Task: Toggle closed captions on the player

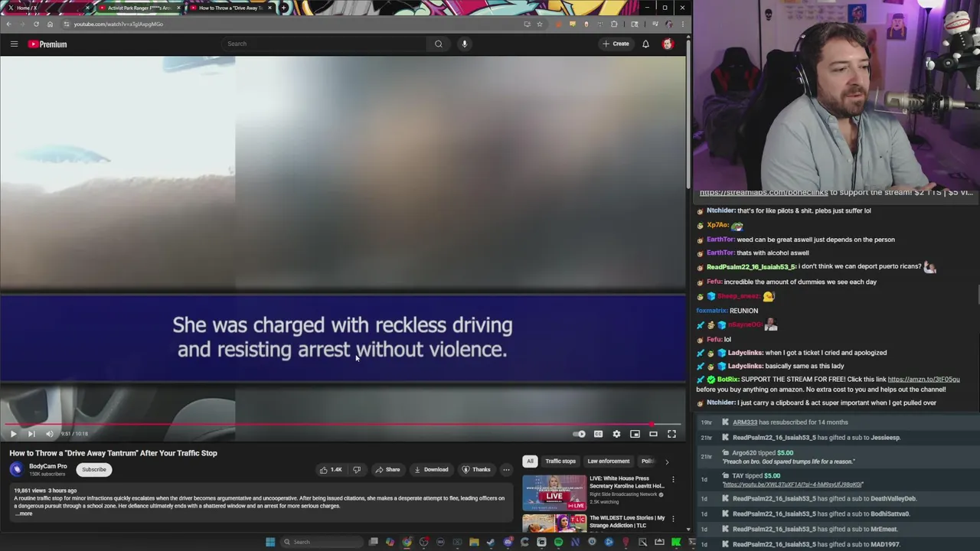Action: pos(598,434)
